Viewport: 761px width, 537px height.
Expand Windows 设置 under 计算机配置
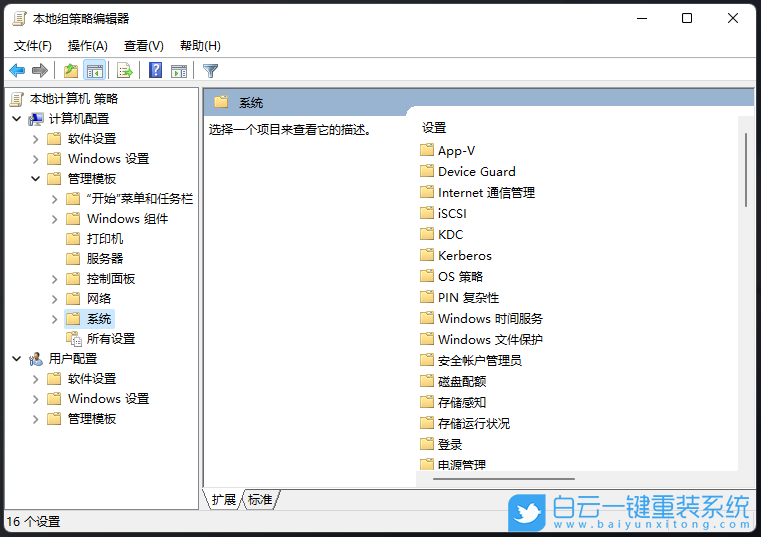pos(35,159)
